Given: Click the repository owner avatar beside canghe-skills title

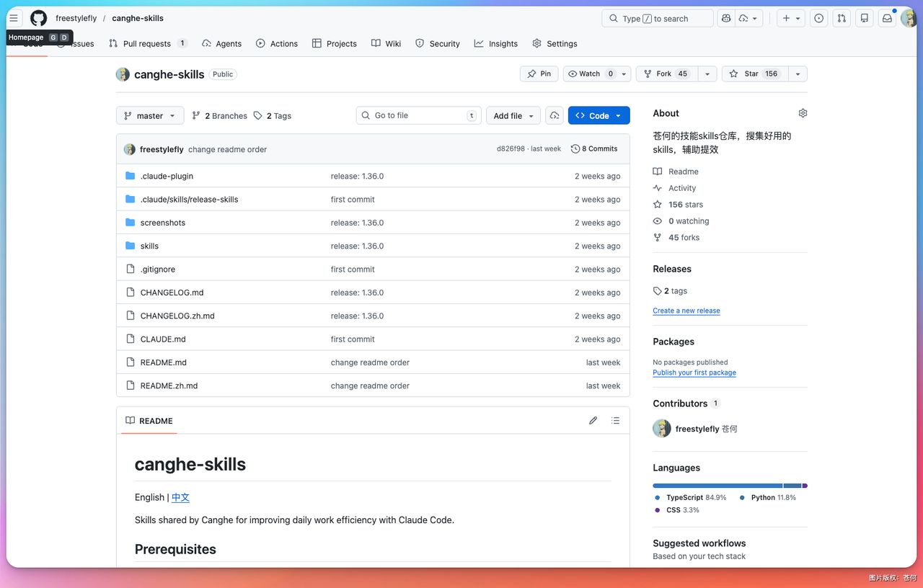Looking at the screenshot, I should pyautogui.click(x=123, y=74).
